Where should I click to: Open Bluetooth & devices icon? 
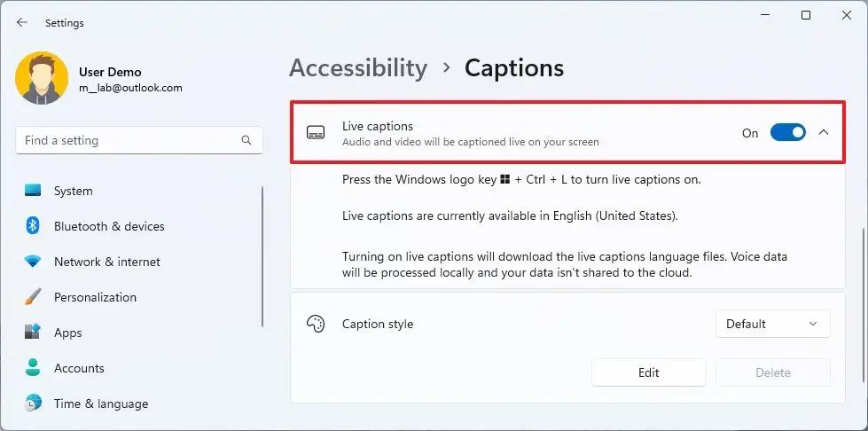pos(33,226)
